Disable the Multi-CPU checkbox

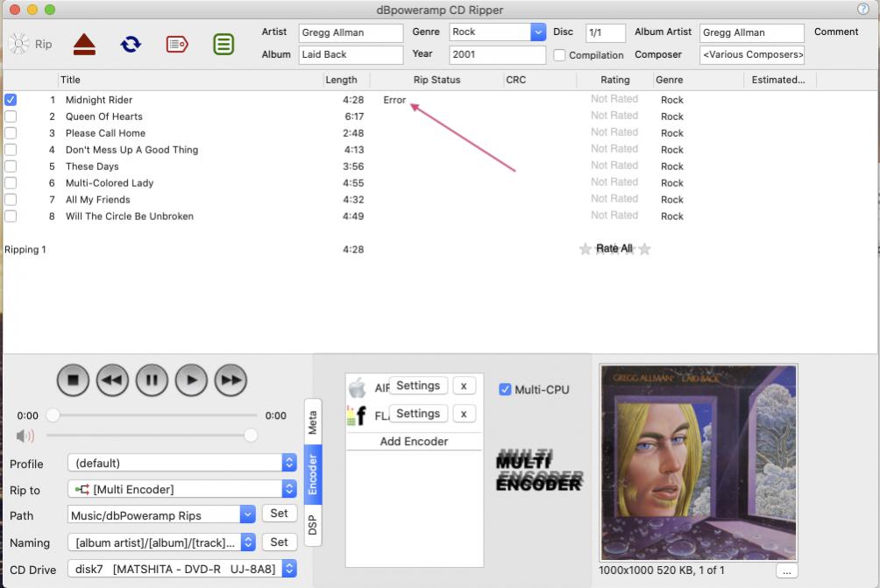coord(505,389)
